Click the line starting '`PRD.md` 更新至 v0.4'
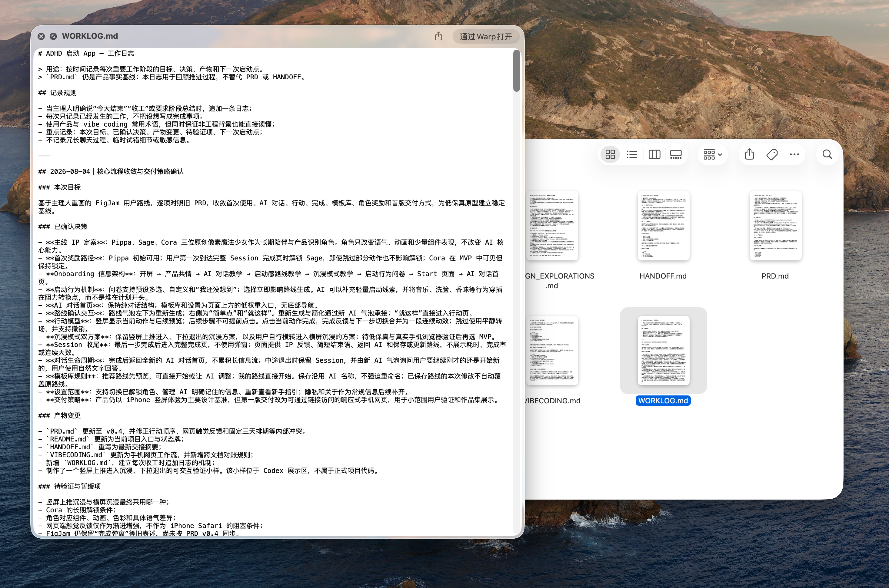 172,431
